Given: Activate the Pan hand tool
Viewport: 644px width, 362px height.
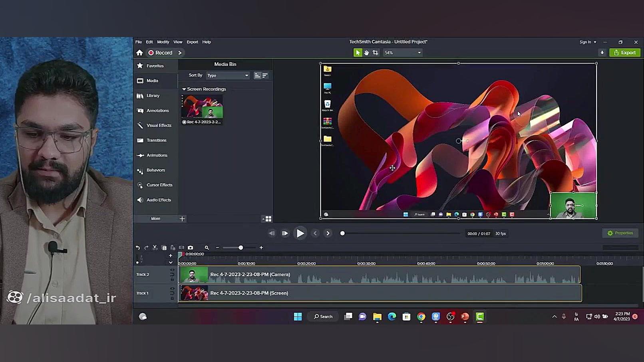Looking at the screenshot, I should coord(366,53).
